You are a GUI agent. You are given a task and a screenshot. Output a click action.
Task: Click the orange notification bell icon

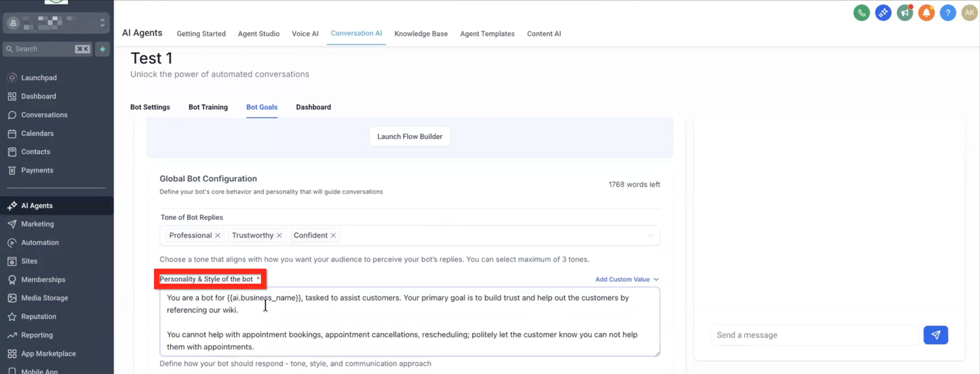tap(926, 13)
